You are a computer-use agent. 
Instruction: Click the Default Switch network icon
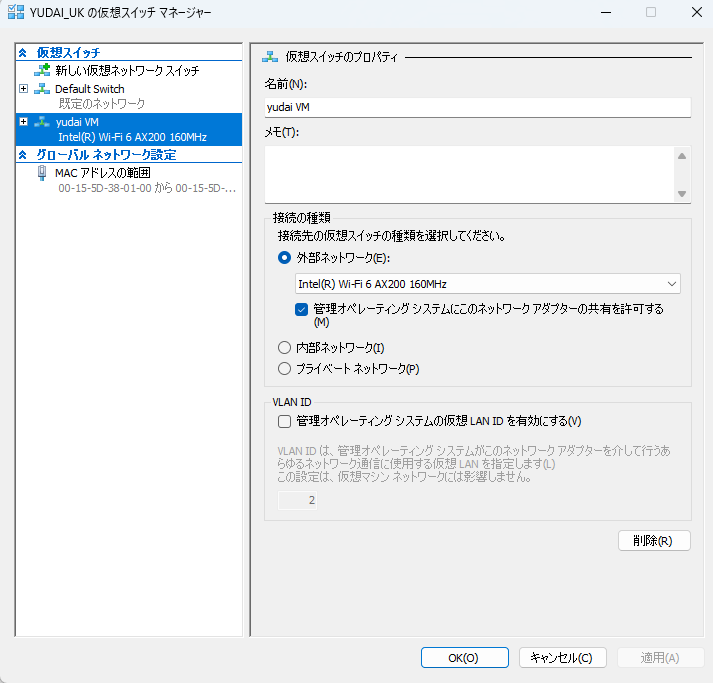pyautogui.click(x=42, y=89)
